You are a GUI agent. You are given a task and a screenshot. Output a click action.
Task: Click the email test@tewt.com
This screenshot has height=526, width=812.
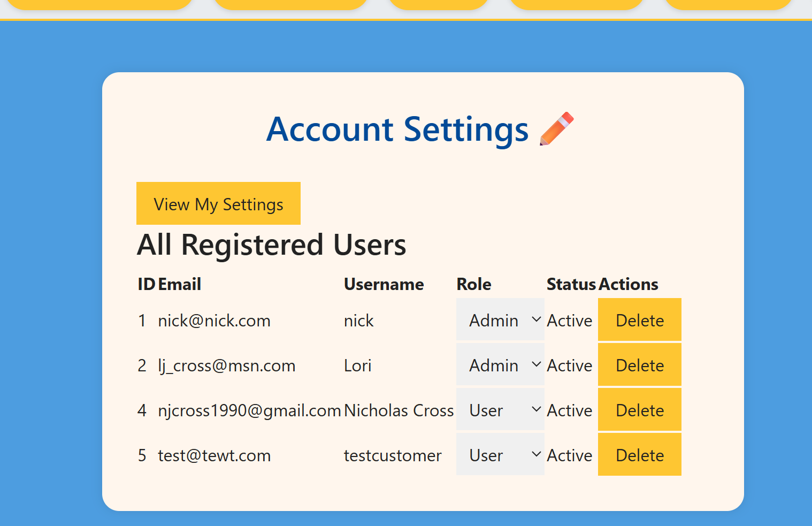pos(214,455)
